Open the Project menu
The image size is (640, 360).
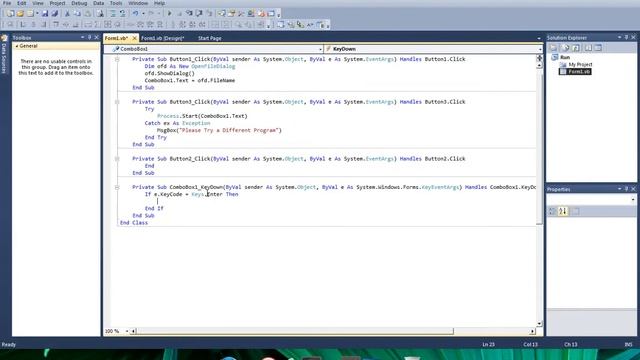(x=58, y=3)
